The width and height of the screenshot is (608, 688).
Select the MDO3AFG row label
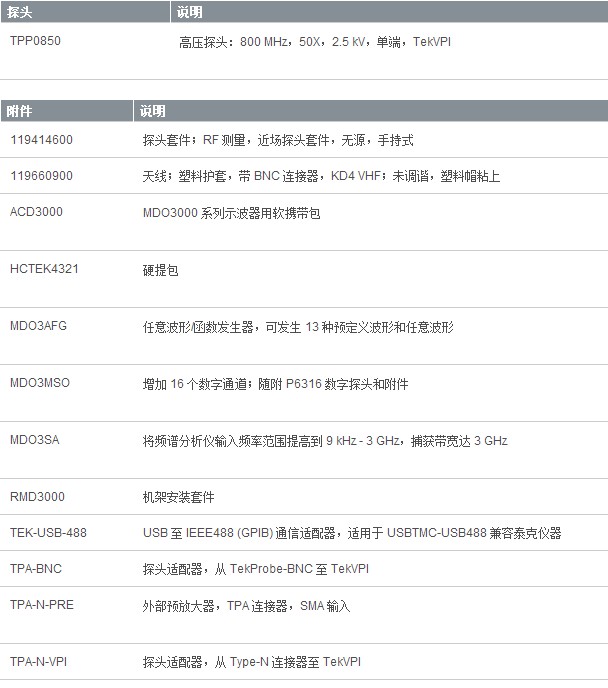coord(39,327)
